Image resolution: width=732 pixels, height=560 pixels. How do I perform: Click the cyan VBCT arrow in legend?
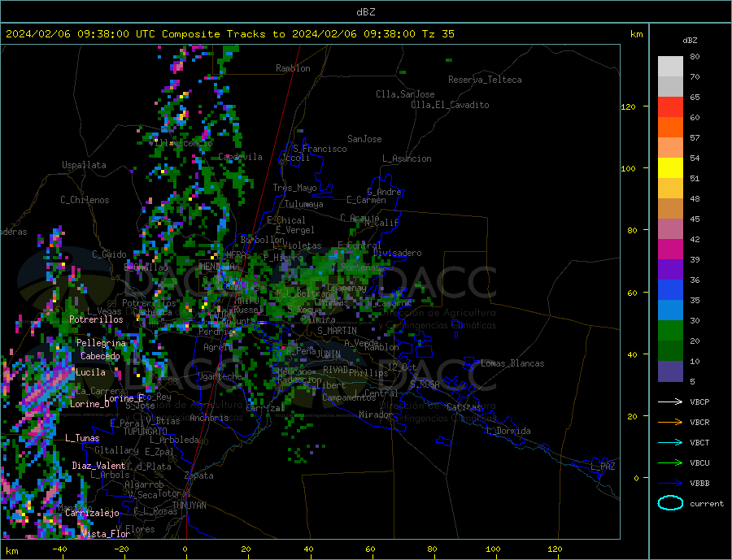670,442
